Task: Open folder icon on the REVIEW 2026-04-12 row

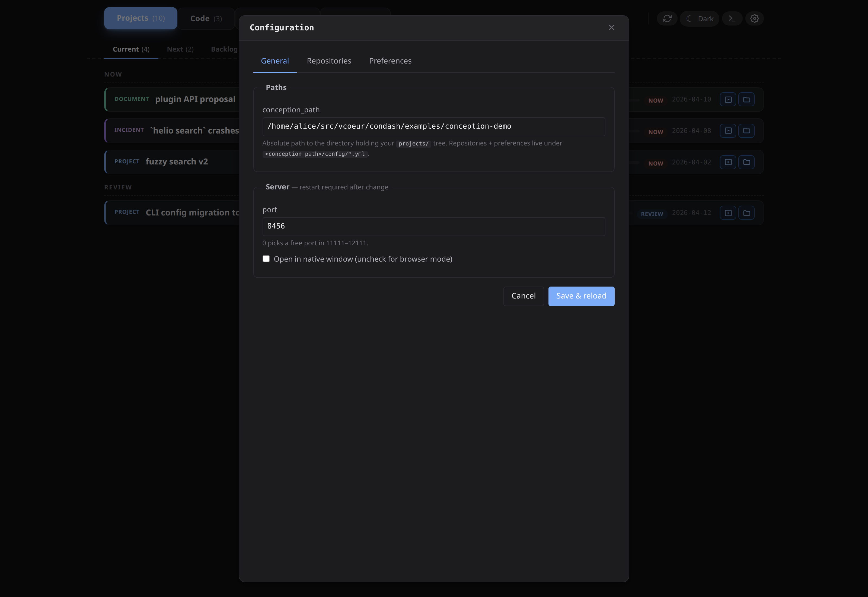Action: (x=746, y=213)
